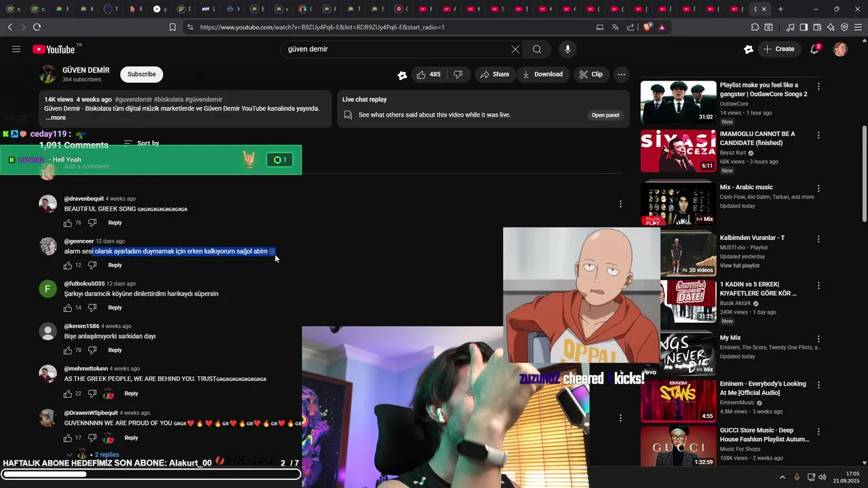Open options for Arabic music mix

click(x=818, y=188)
